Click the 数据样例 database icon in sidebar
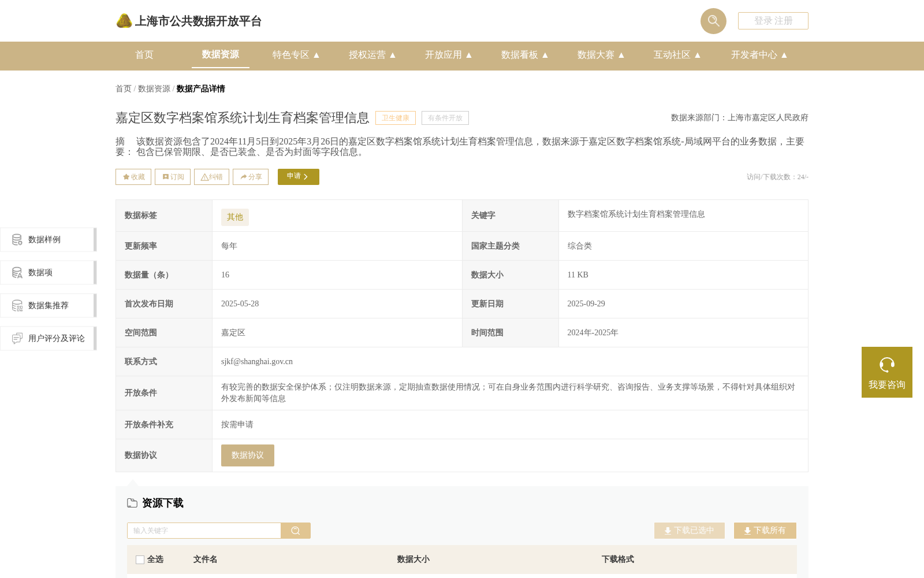Screen dimensions: 924x578 [17, 239]
